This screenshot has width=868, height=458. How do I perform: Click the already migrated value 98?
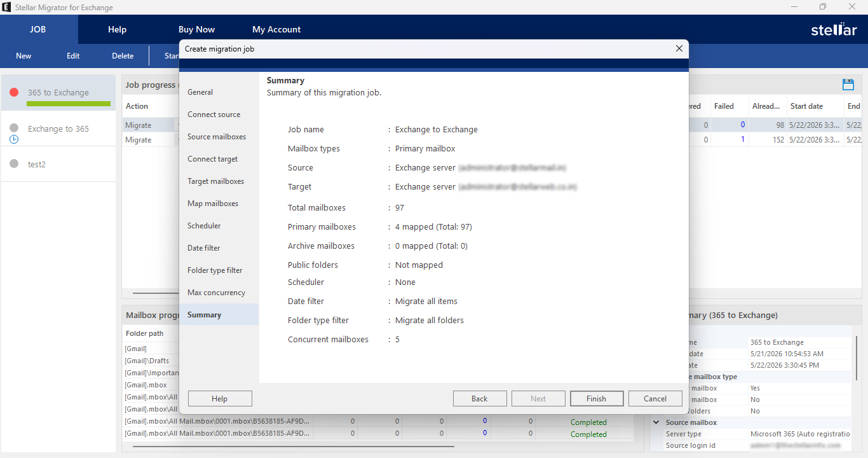[x=780, y=125]
